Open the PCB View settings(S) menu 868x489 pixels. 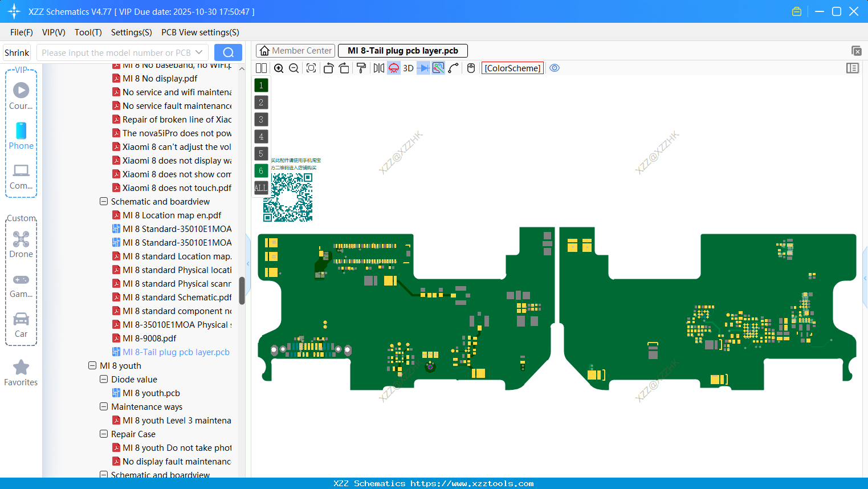(200, 32)
